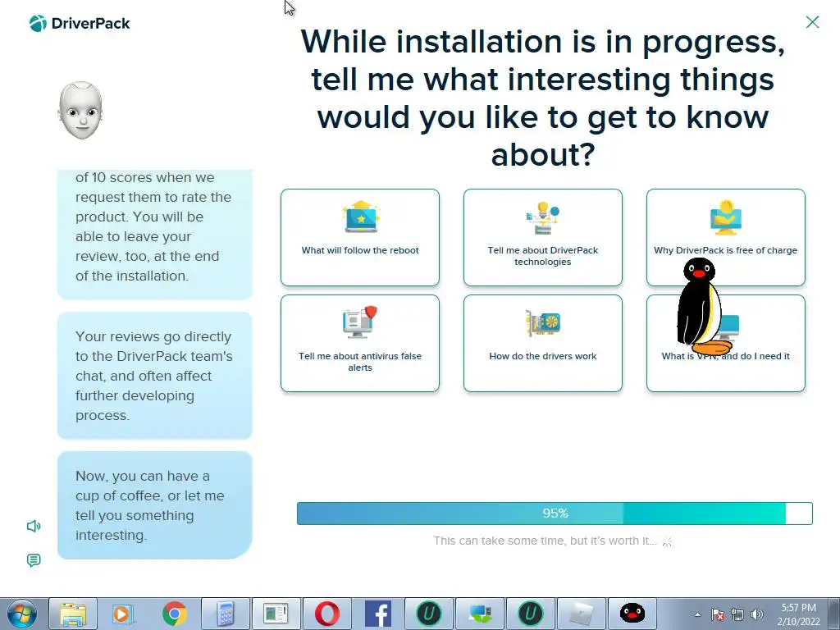Click the lightbulb technologies icon
This screenshot has height=630, width=840.
point(543,217)
